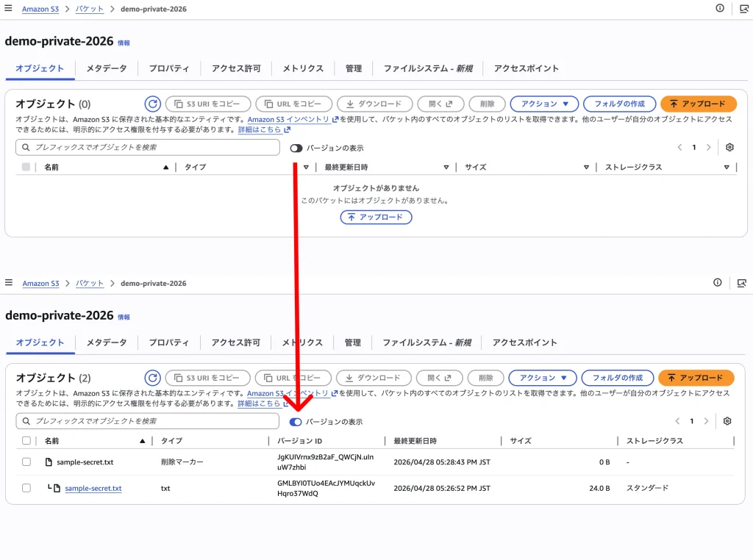Screen dimensions: 753x560
Task: Check the box for the 削除マーカー row
Action: 26,462
